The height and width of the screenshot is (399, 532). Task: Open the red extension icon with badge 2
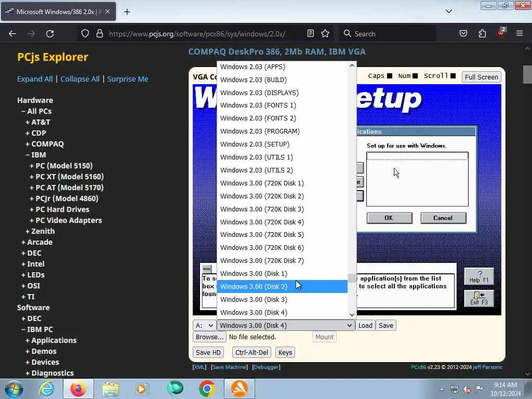click(x=501, y=33)
